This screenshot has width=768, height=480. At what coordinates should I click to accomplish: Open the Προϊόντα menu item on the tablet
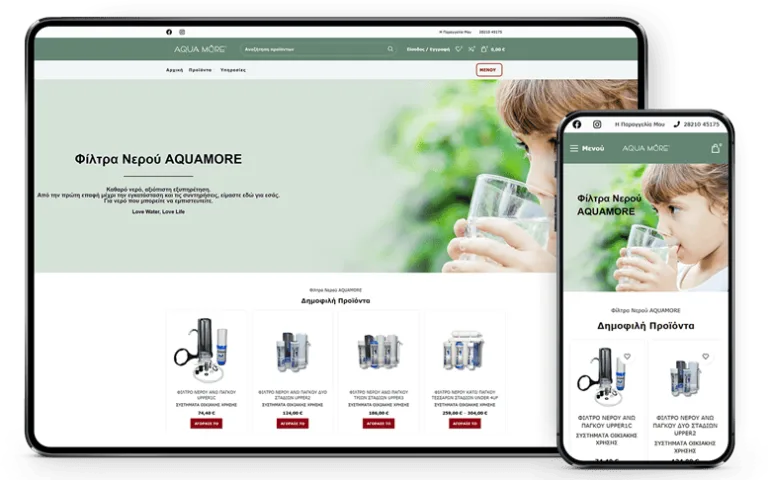202,70
